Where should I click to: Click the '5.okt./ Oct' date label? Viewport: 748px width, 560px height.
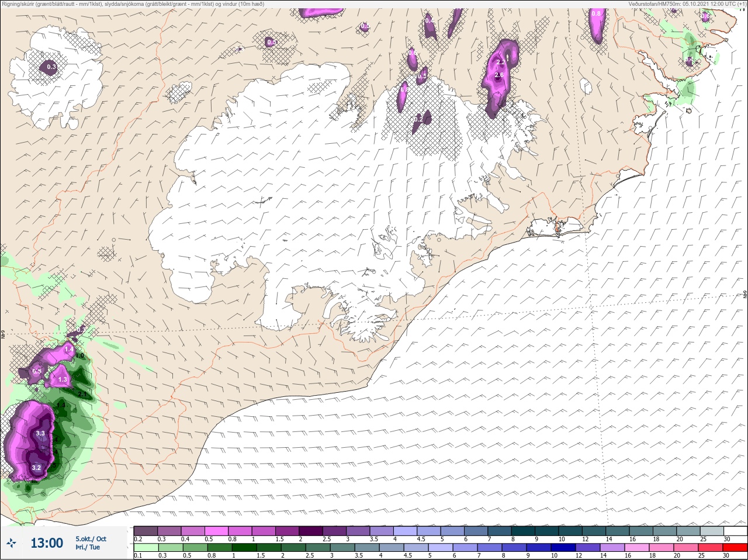[91, 539]
